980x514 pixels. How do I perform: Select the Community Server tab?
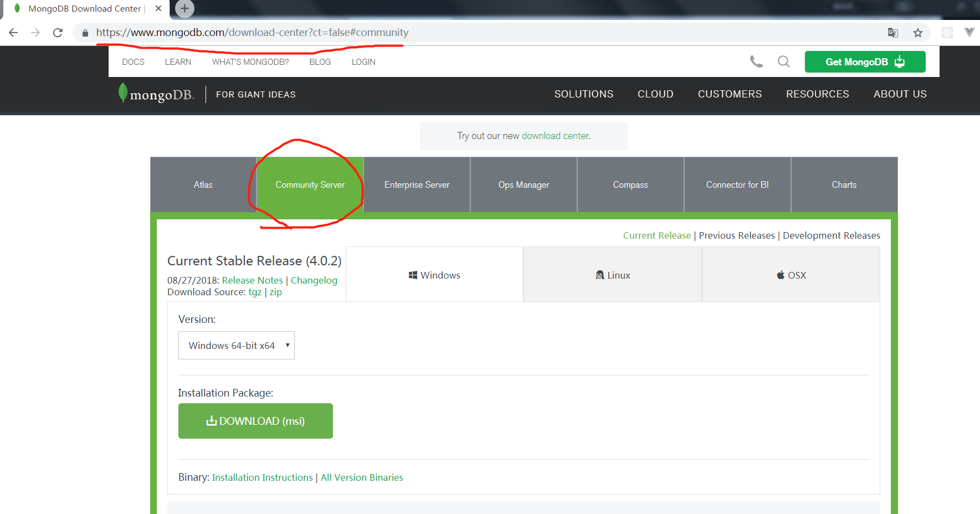[310, 185]
